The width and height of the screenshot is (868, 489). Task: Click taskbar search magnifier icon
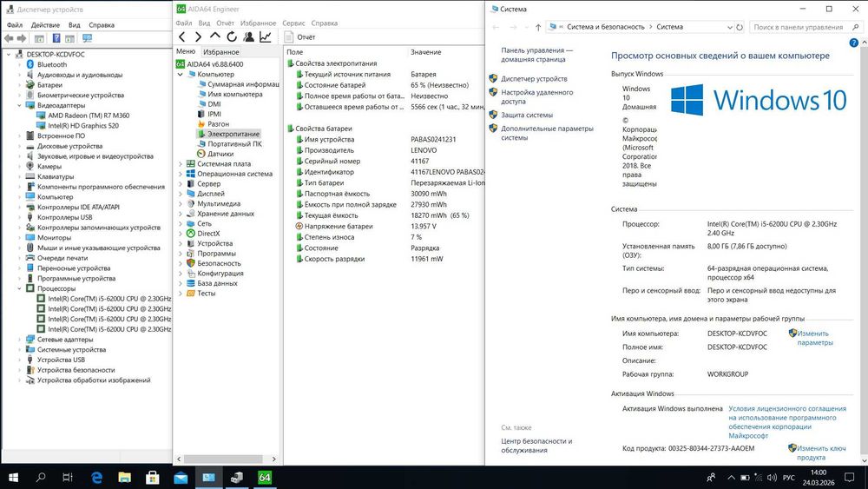coord(41,478)
